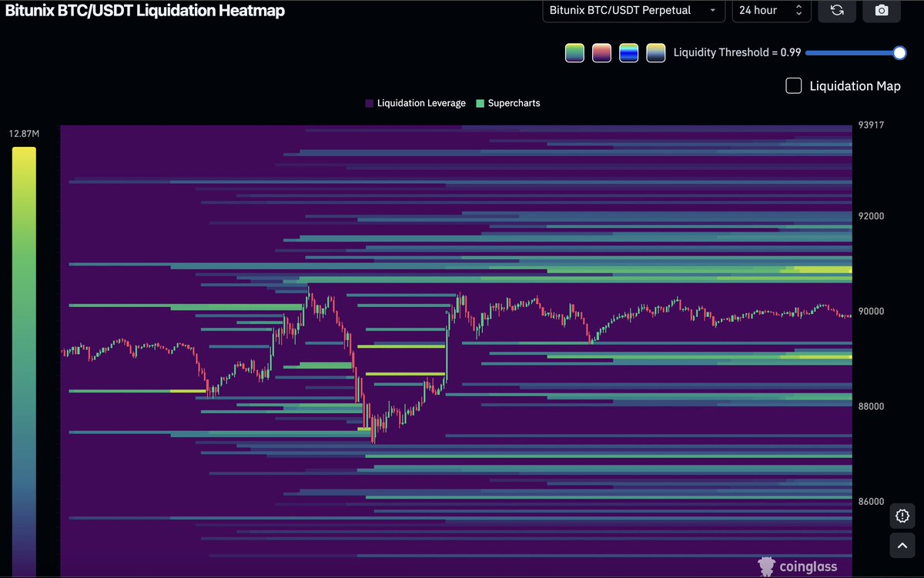
Task: Take a chart snapshot with the camera icon
Action: pyautogui.click(x=882, y=10)
